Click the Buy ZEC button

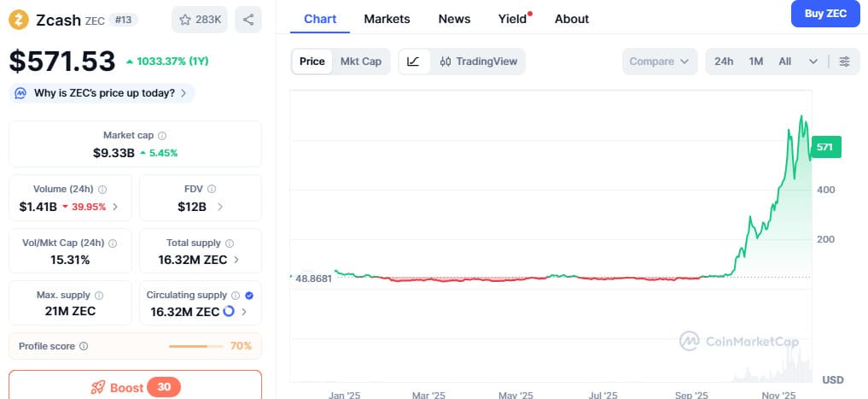tap(824, 15)
